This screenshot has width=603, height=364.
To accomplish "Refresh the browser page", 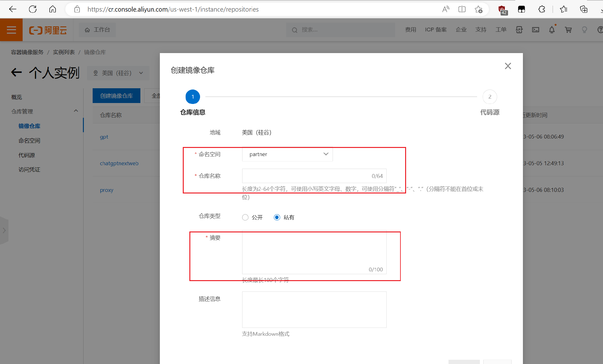I will point(33,9).
